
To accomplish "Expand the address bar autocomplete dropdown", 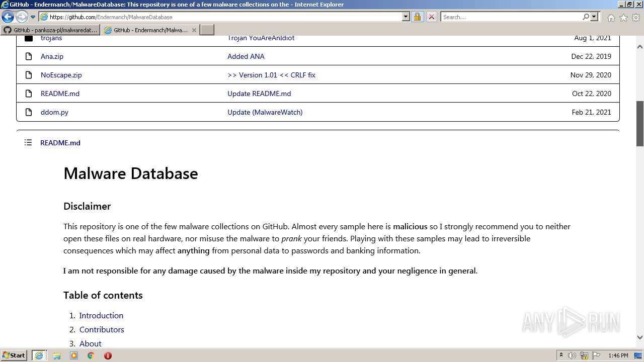I will 406,17.
